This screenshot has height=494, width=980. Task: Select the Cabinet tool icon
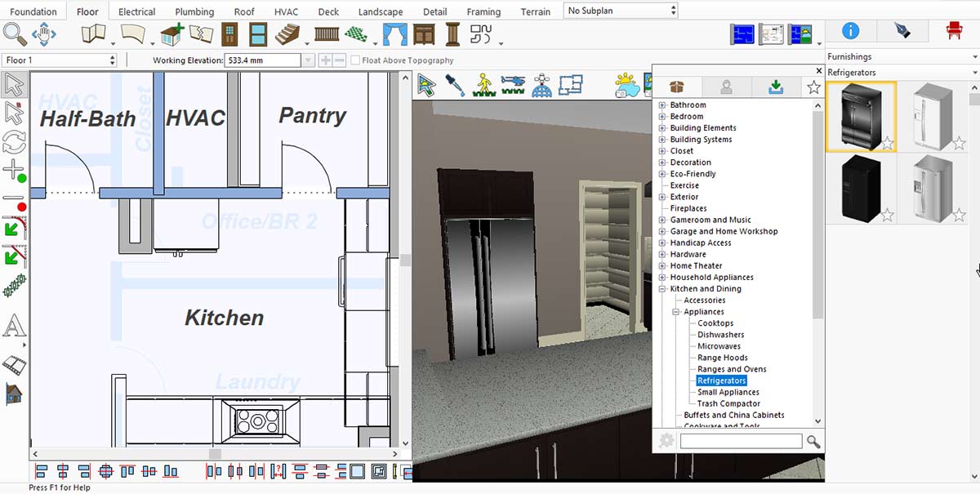click(x=424, y=35)
